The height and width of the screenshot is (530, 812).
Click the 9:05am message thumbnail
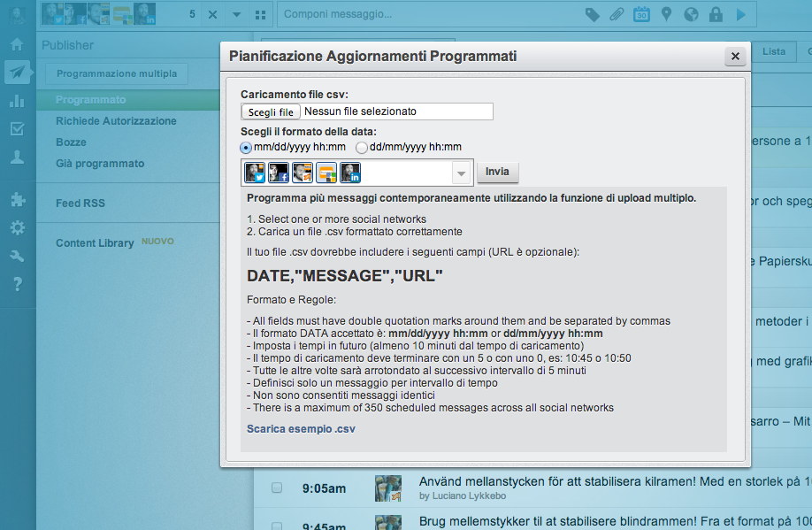388,488
